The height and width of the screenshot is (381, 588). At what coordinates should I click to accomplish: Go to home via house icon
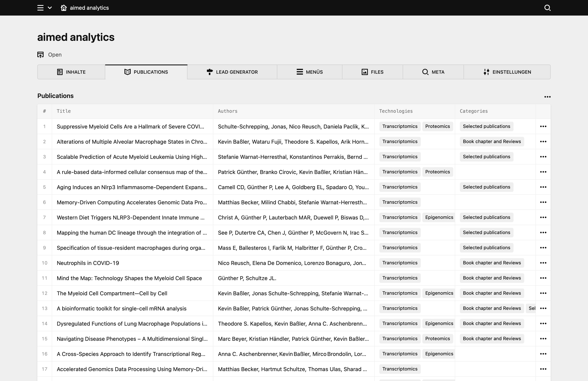[x=64, y=8]
